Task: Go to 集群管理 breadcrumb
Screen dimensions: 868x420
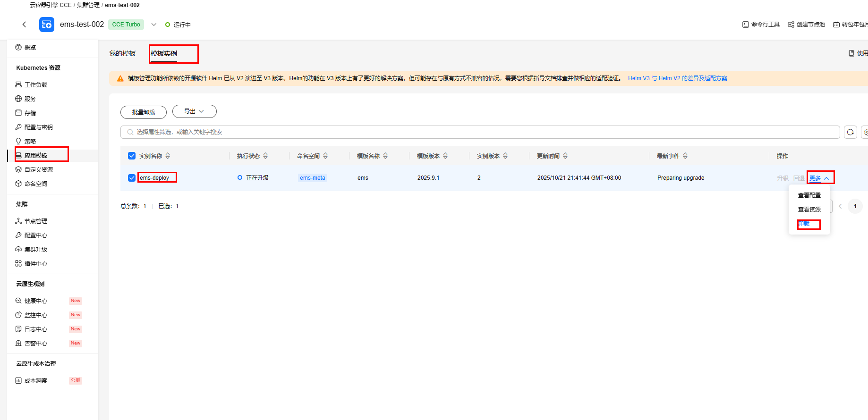Action: [x=88, y=5]
